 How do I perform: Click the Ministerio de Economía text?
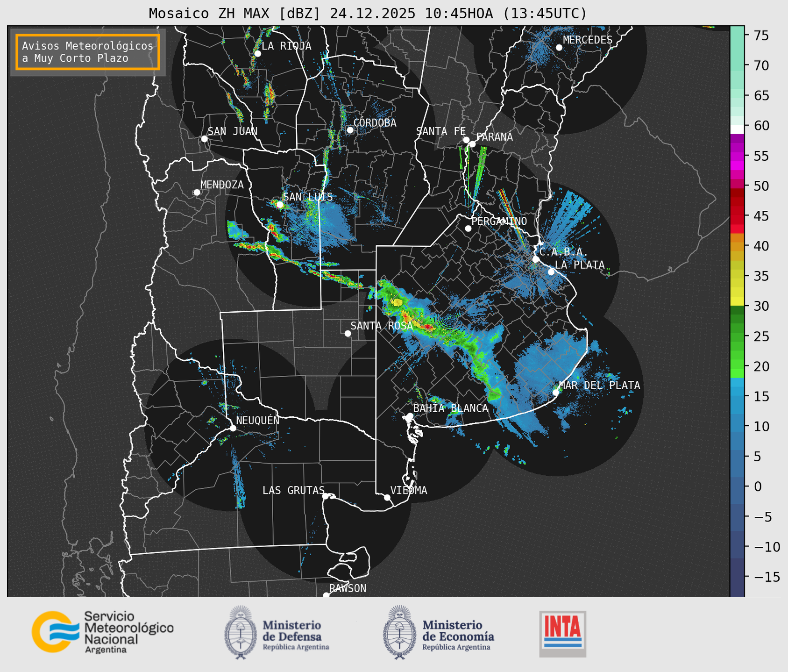[x=458, y=635]
